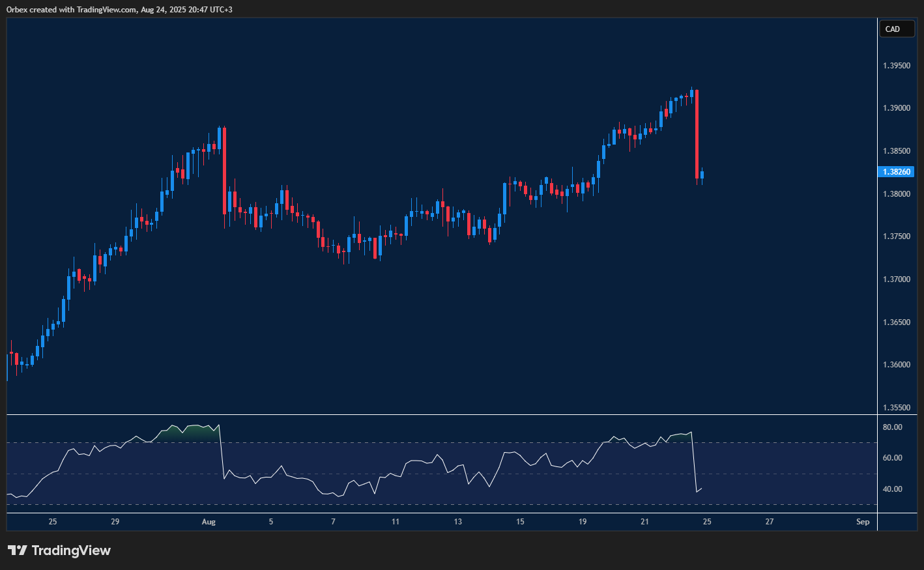Click the 40.00 RSI level marker
This screenshot has width=924, height=570.
[893, 489]
